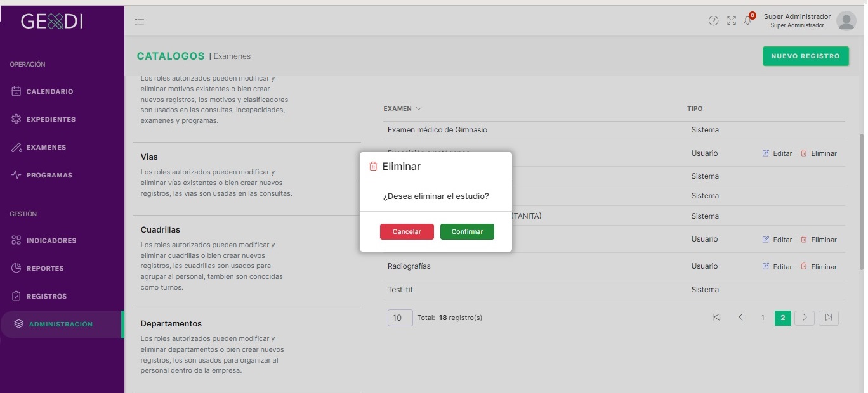Click Editar in second table row
This screenshot has width=868, height=393.
777,153
